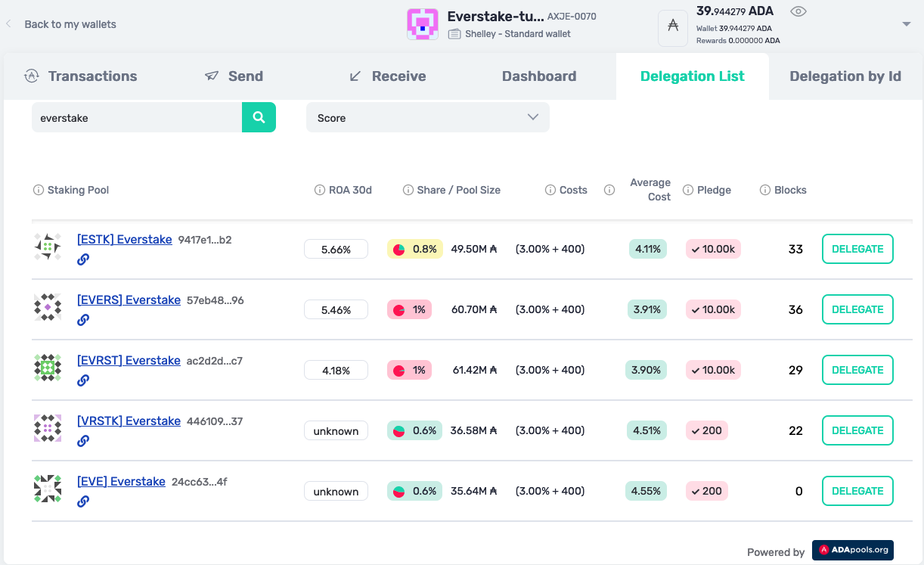Delegate to the [EVERS] Everstake pool
This screenshot has width=924, height=565.
click(857, 309)
